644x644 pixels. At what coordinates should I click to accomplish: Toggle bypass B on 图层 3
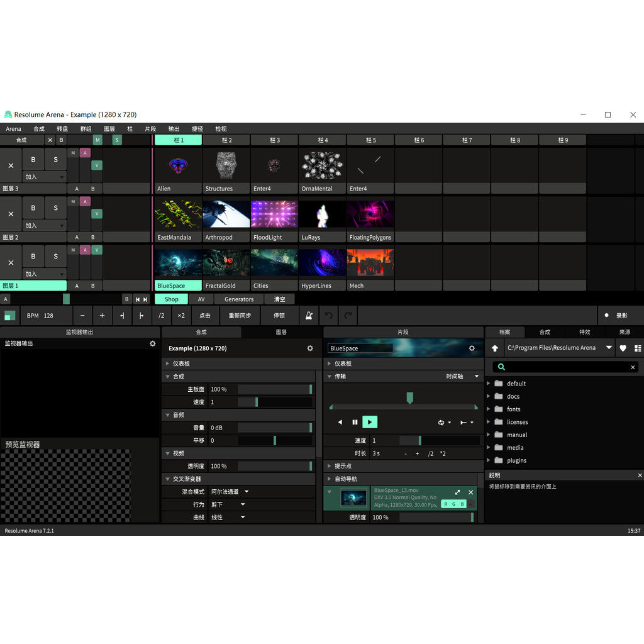click(33, 159)
